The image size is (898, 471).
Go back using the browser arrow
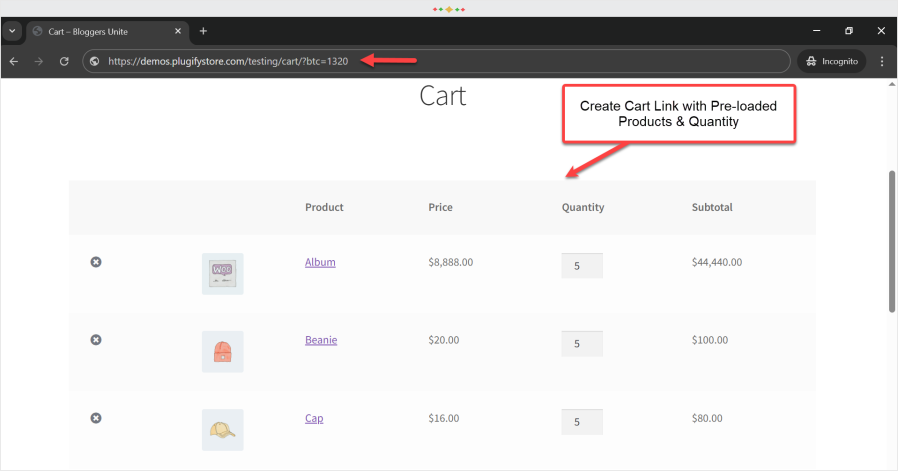point(14,61)
